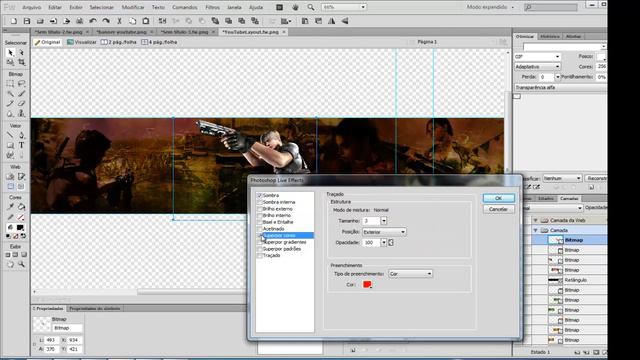This screenshot has height=360, width=640.
Task: Click the New document toolbar icon
Action: click(x=13, y=21)
